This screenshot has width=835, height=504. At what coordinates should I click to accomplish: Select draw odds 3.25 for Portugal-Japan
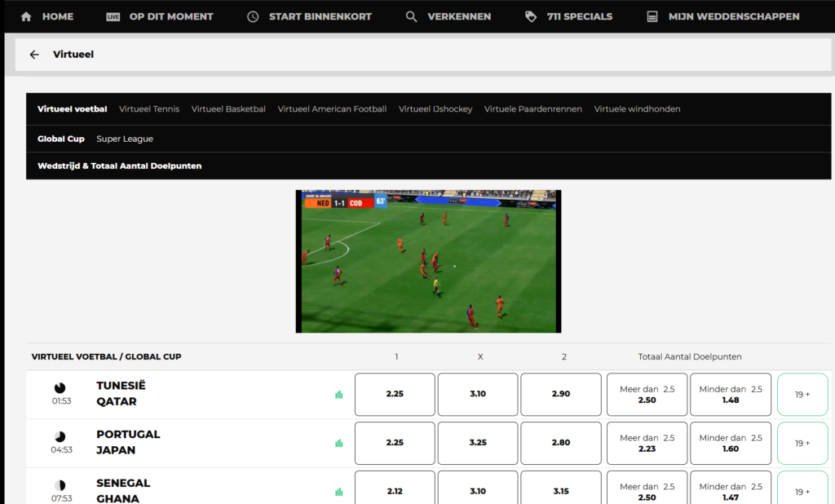coord(478,444)
